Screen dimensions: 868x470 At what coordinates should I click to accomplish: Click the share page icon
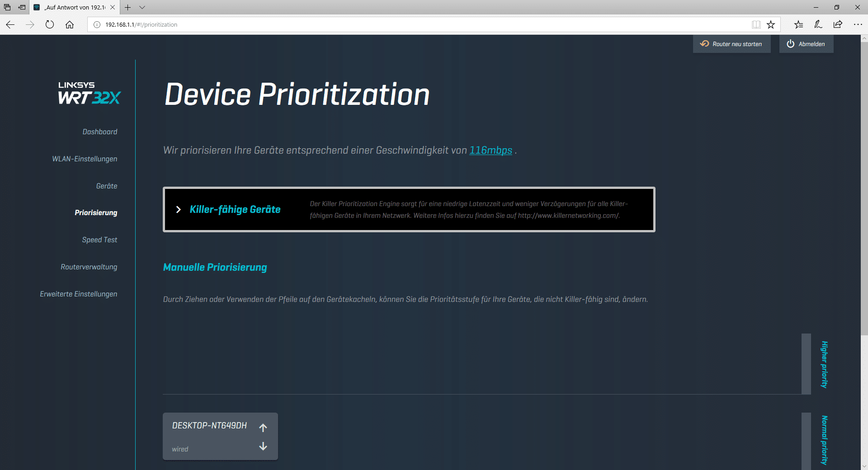click(x=838, y=25)
